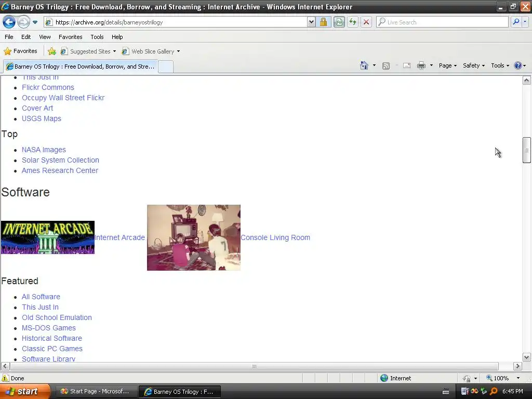Click the horizontal scrollbar left arrow
This screenshot has height=399, width=532.
pyautogui.click(x=5, y=366)
